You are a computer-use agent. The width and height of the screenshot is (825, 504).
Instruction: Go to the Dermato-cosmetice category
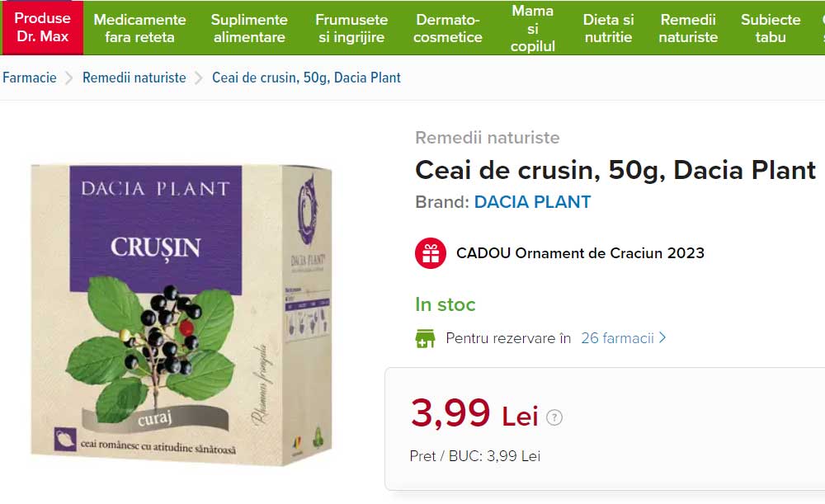point(448,28)
